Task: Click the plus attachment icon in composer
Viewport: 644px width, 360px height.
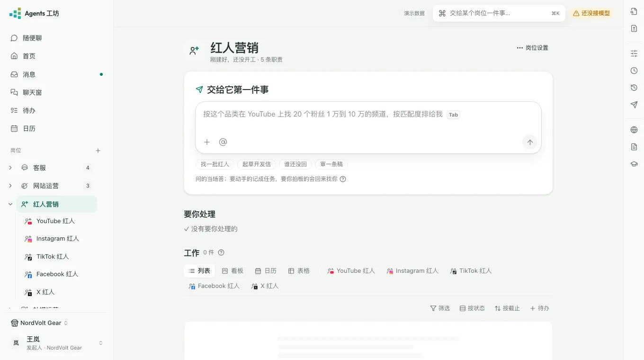Action: click(207, 142)
